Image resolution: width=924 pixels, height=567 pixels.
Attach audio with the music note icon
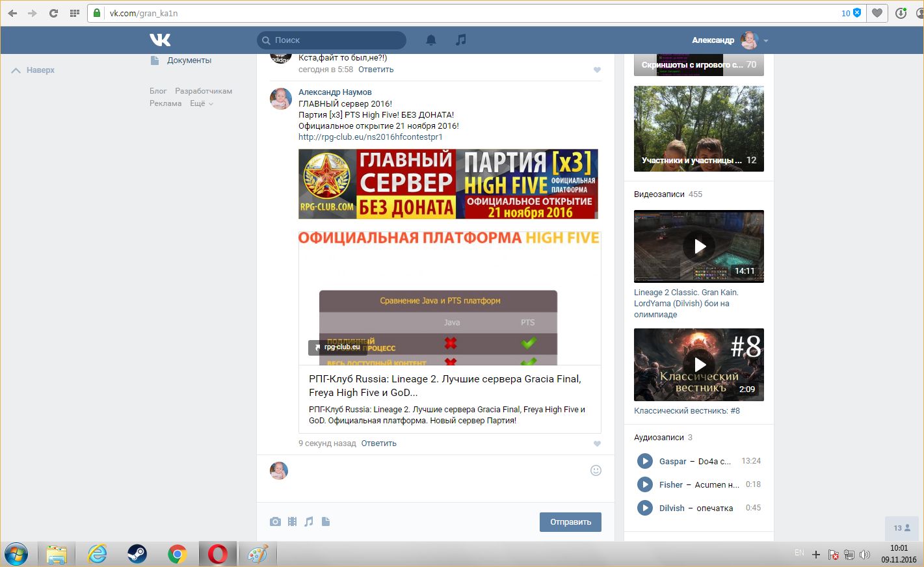pos(309,521)
